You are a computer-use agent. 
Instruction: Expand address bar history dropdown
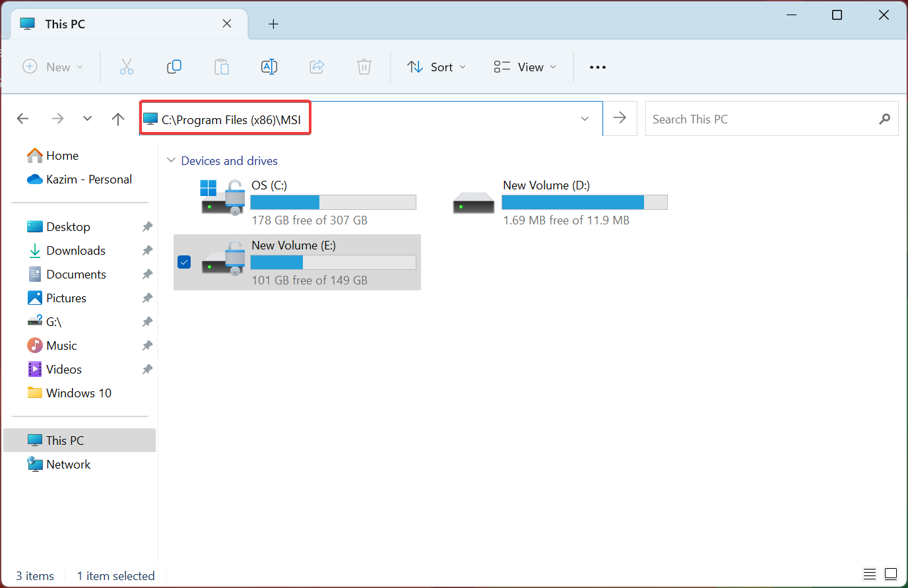pyautogui.click(x=585, y=119)
